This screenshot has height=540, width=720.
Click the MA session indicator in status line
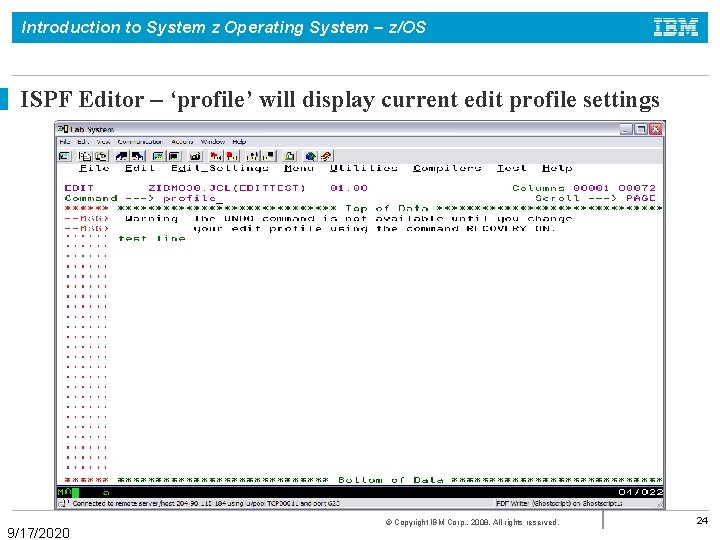[64, 492]
